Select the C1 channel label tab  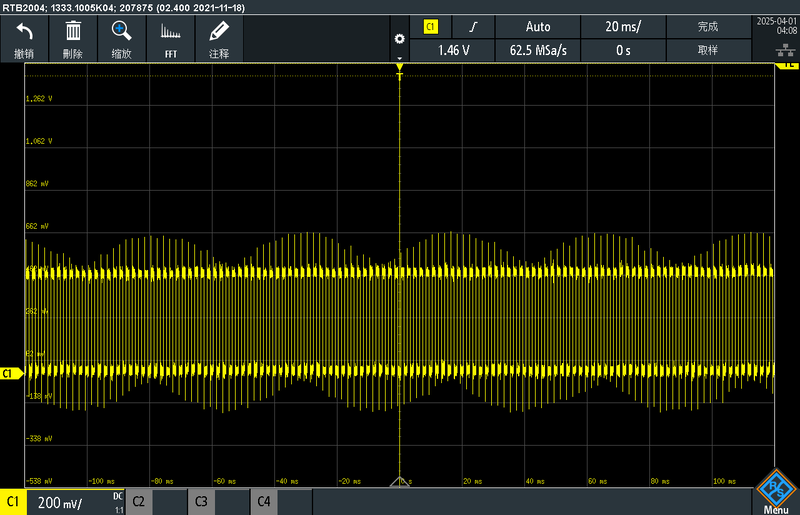click(x=13, y=500)
